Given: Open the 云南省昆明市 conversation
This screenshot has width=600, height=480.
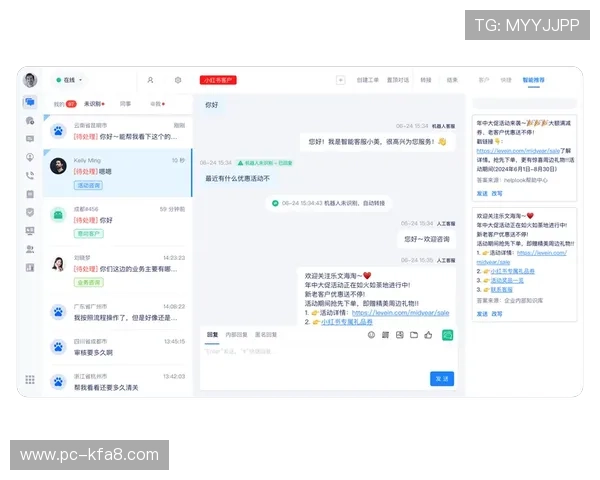Looking at the screenshot, I should coord(117,131).
